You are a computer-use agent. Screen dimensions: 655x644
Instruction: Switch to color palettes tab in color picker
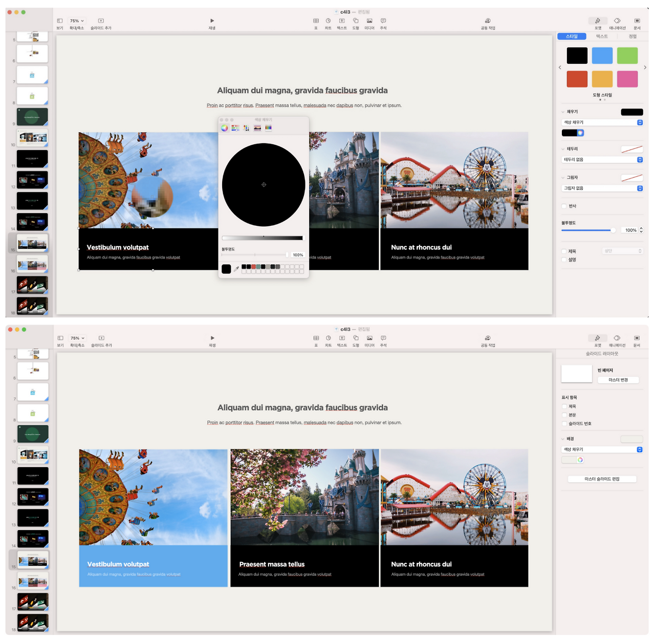click(246, 127)
